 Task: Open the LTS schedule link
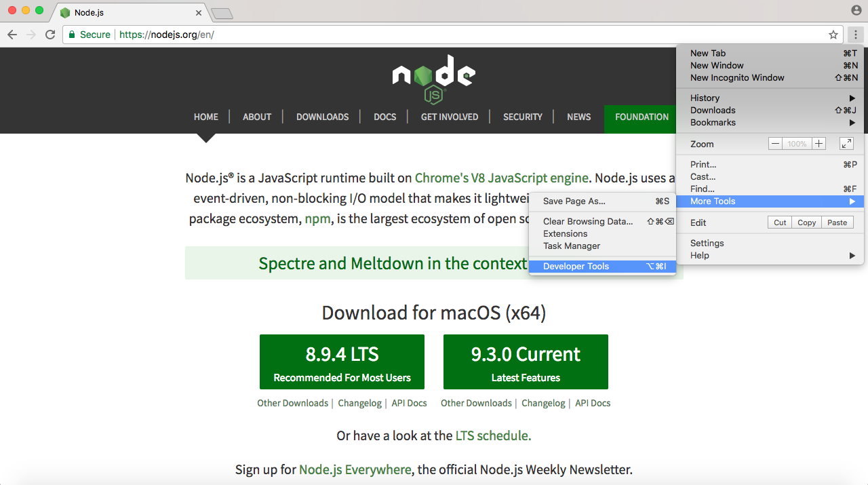tap(493, 435)
